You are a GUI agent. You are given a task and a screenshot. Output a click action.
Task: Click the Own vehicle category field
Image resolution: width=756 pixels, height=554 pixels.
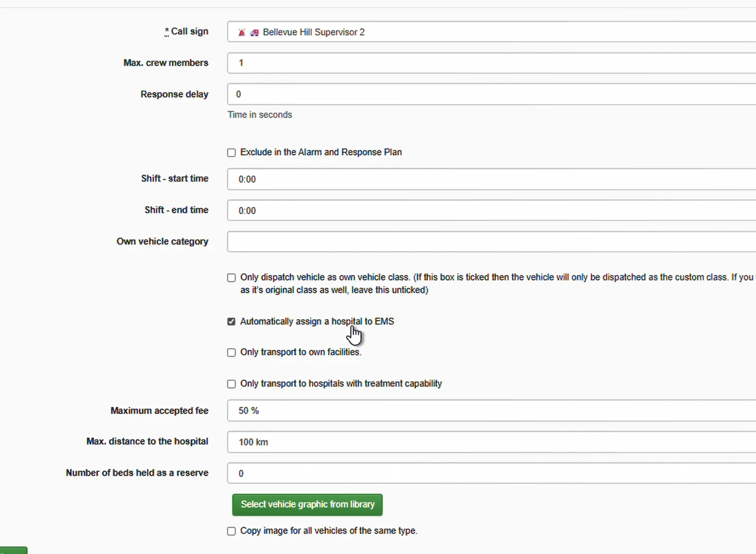492,241
